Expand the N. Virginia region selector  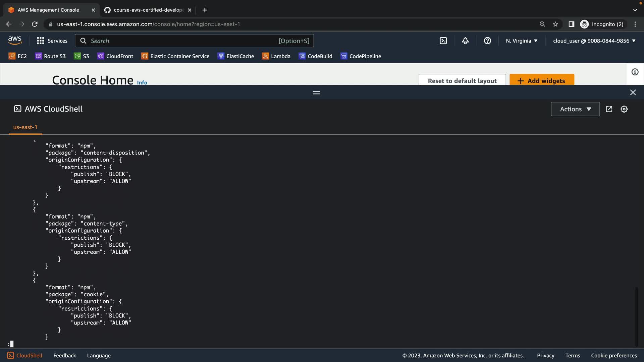[x=522, y=41]
